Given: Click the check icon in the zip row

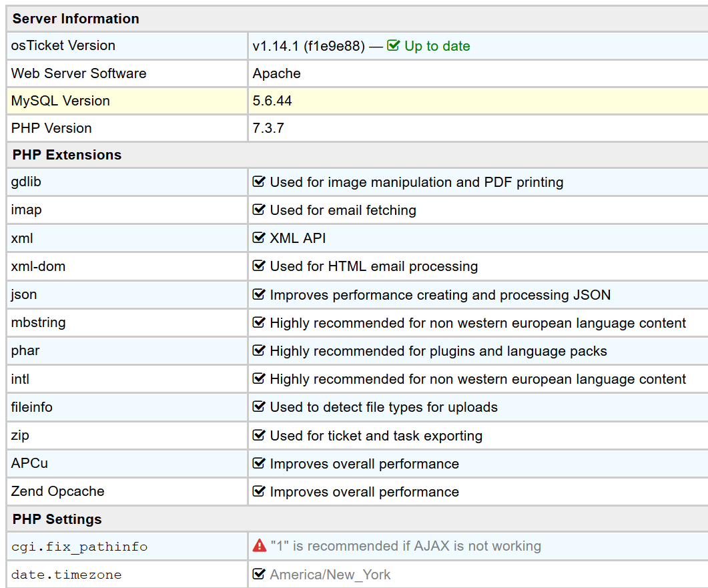Looking at the screenshot, I should click(259, 435).
